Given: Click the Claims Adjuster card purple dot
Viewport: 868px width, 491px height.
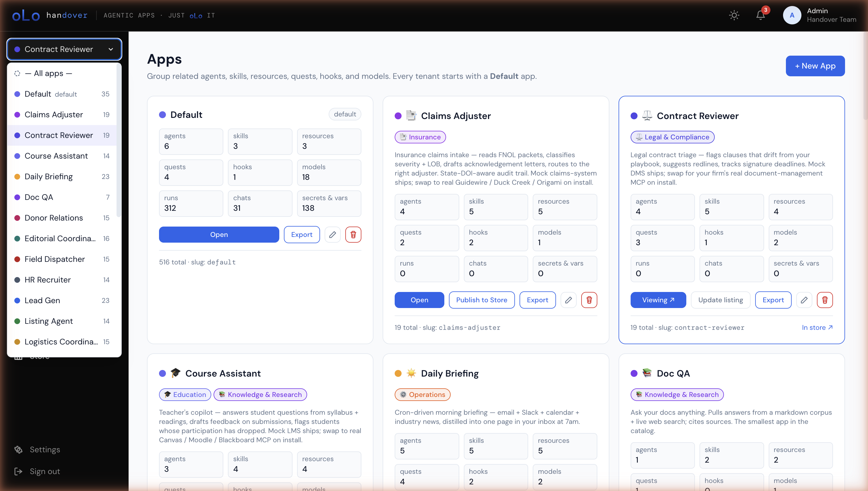Looking at the screenshot, I should (398, 116).
